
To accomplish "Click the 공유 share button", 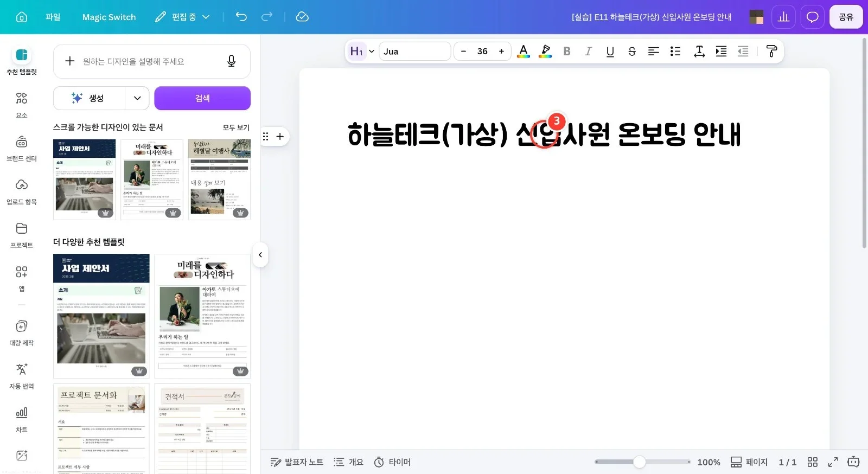I will click(846, 17).
